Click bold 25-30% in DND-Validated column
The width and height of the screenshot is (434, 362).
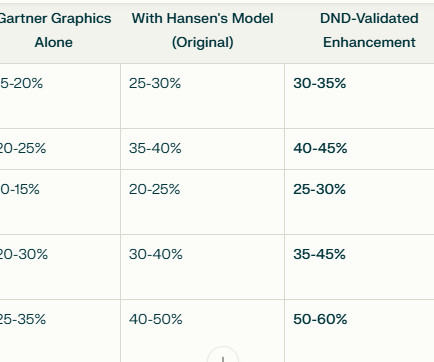tap(319, 189)
